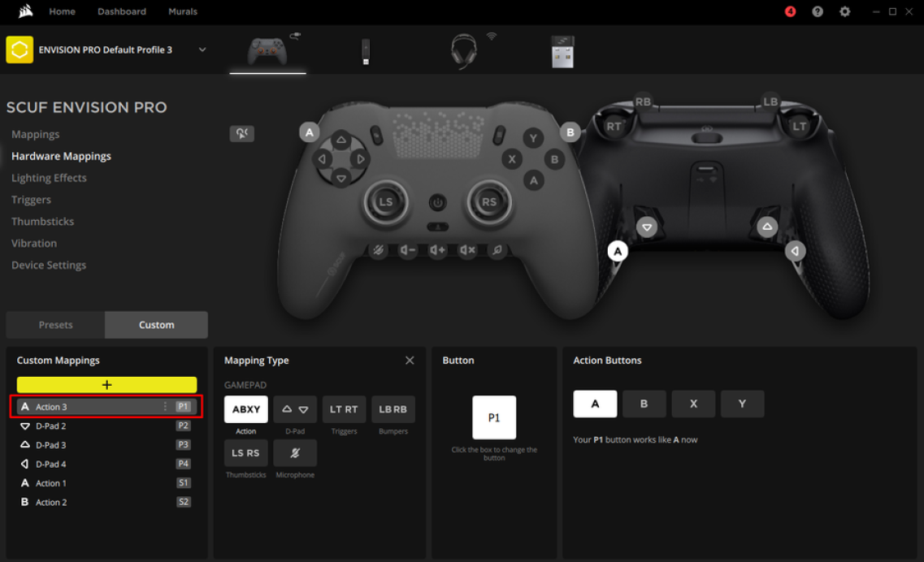This screenshot has height=562, width=924.
Task: Choose LB RB Bumpers mapping type
Action: pyautogui.click(x=393, y=409)
